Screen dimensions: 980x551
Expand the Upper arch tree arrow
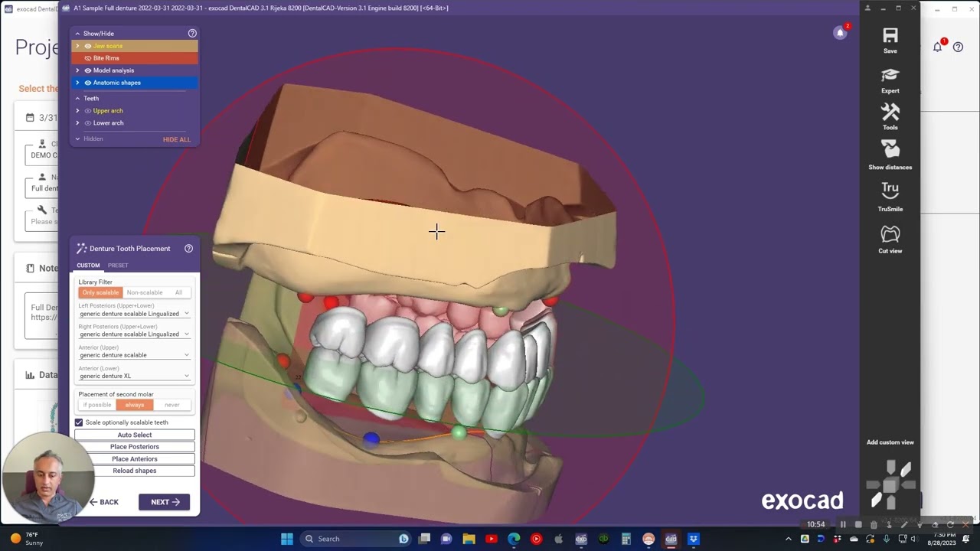[x=77, y=111]
